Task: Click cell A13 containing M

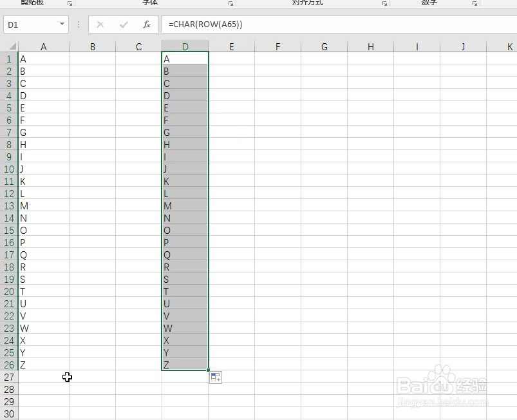Action: (x=44, y=206)
